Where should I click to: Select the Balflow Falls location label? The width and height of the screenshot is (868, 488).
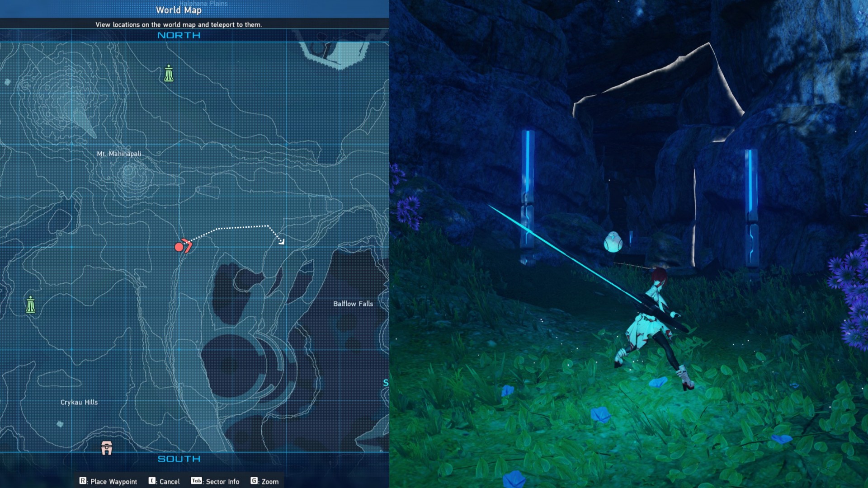coord(353,304)
